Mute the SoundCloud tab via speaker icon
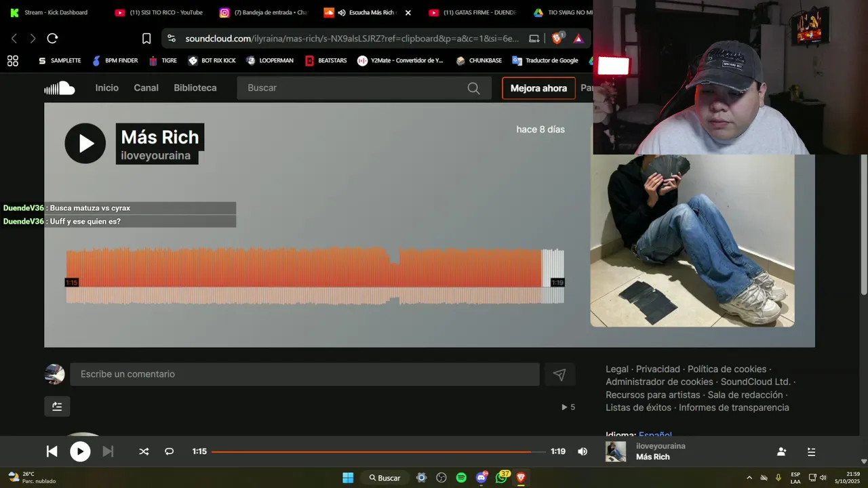 tap(342, 12)
